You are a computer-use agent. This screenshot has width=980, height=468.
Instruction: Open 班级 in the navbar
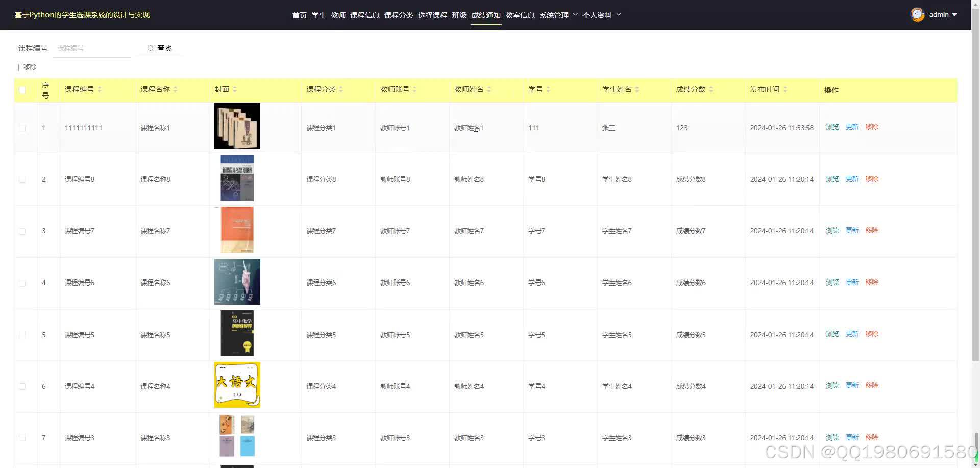click(459, 15)
